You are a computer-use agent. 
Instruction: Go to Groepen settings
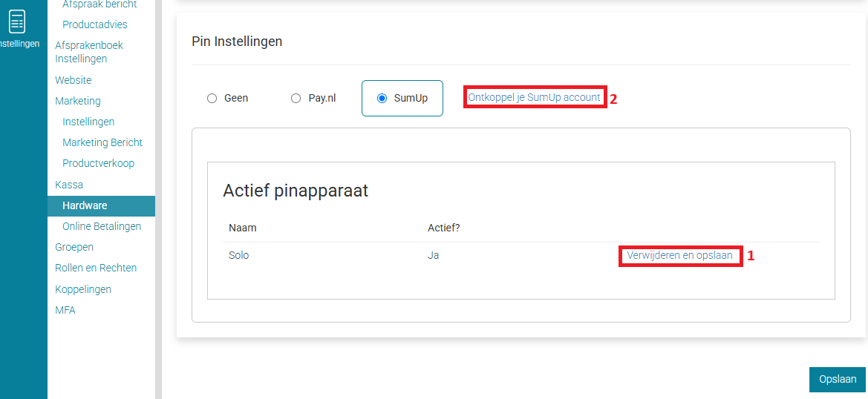click(74, 247)
